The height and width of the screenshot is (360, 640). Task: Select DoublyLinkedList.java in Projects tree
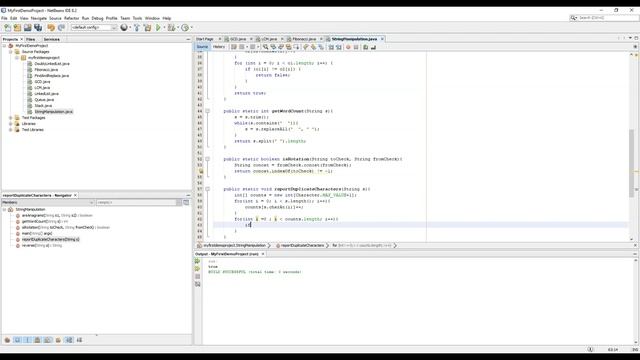[52, 64]
